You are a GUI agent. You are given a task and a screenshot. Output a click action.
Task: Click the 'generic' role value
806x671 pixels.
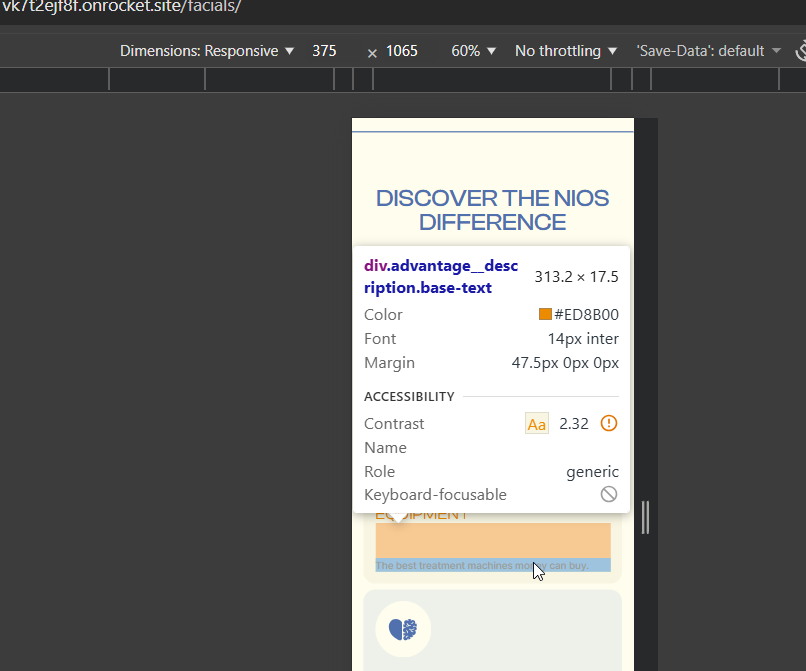(592, 471)
